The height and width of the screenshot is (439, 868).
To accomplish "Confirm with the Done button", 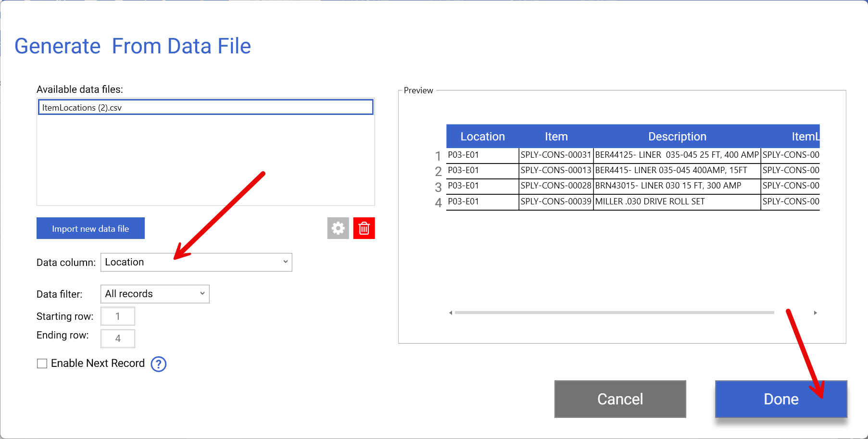I will point(780,399).
